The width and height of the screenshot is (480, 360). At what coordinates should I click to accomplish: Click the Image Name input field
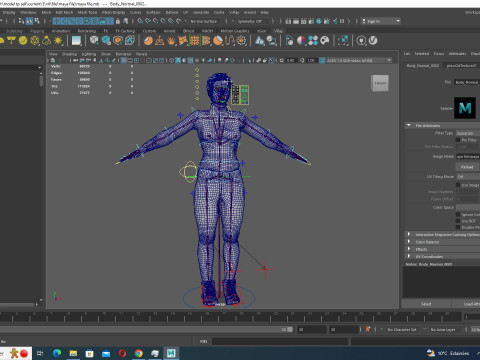coord(468,156)
